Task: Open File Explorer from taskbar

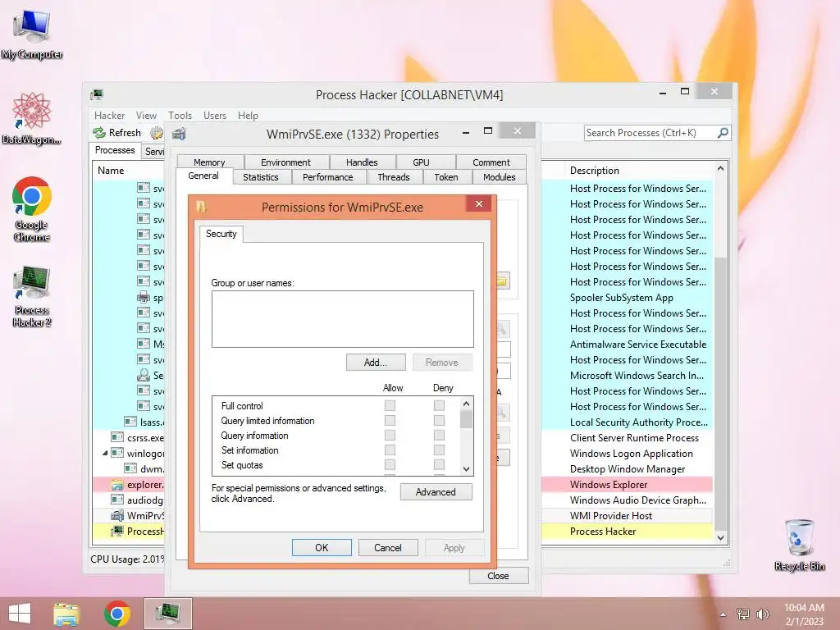Action: (x=66, y=614)
